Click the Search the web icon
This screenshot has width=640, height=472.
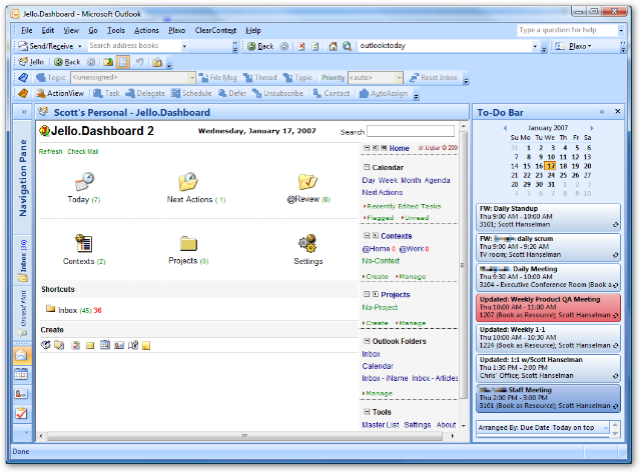pos(347,46)
